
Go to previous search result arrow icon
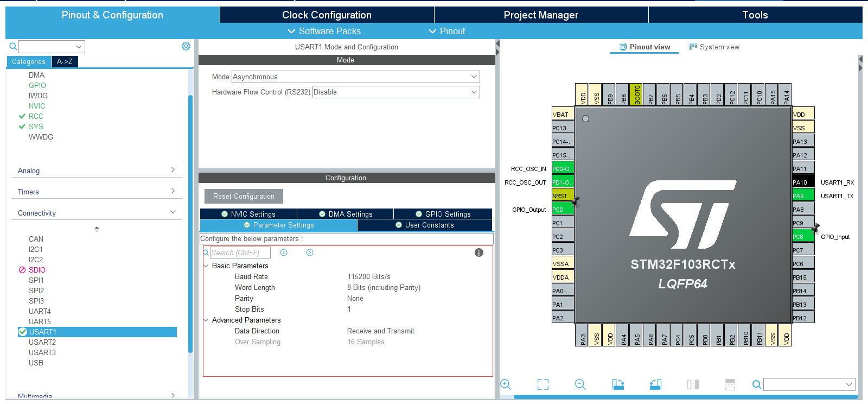[x=284, y=252]
